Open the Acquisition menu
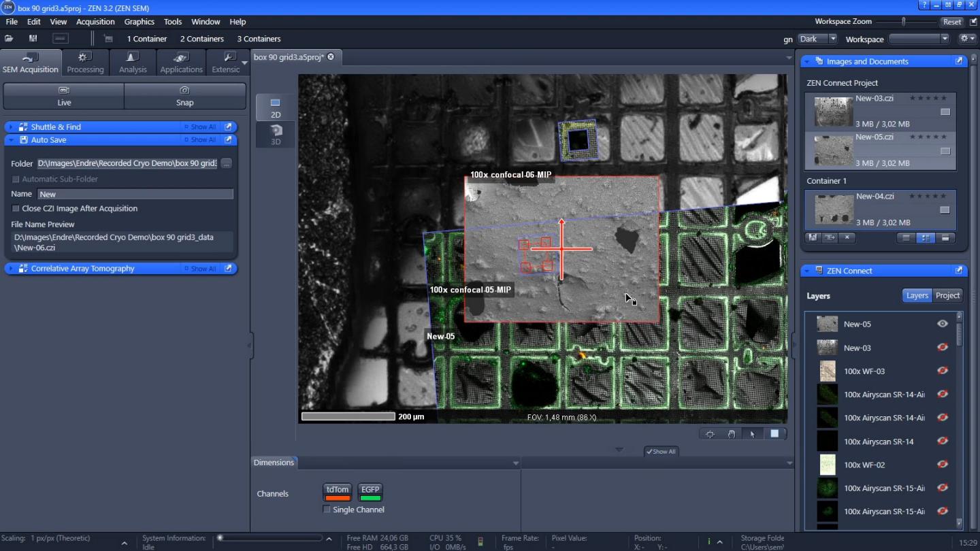This screenshot has width=980, height=551. click(x=95, y=21)
